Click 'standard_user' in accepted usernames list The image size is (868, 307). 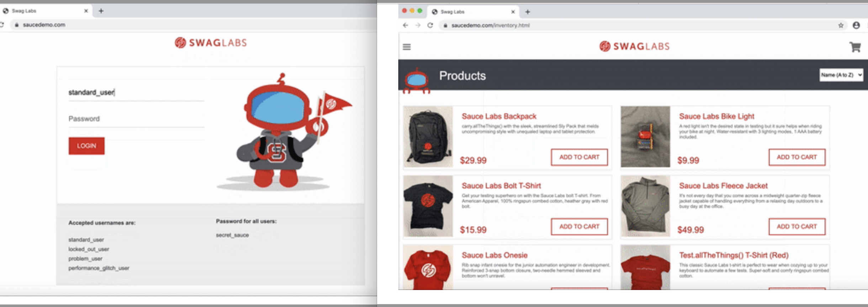click(86, 240)
